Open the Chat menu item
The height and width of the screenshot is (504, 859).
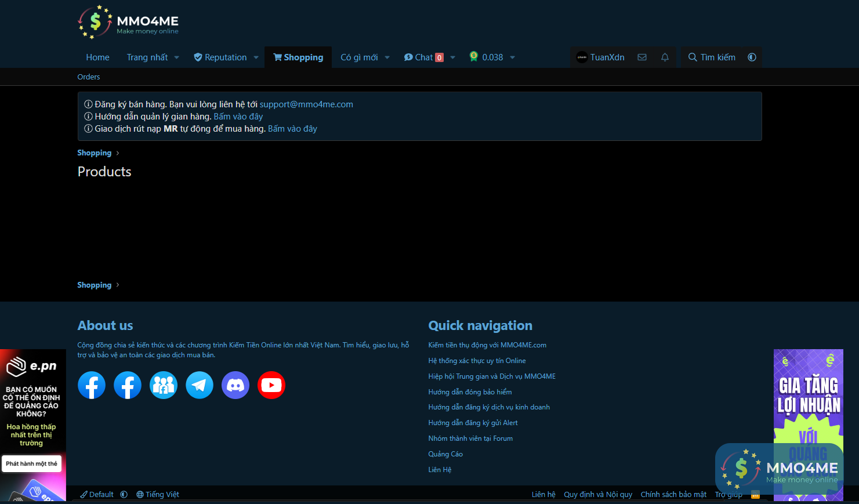[x=424, y=57]
